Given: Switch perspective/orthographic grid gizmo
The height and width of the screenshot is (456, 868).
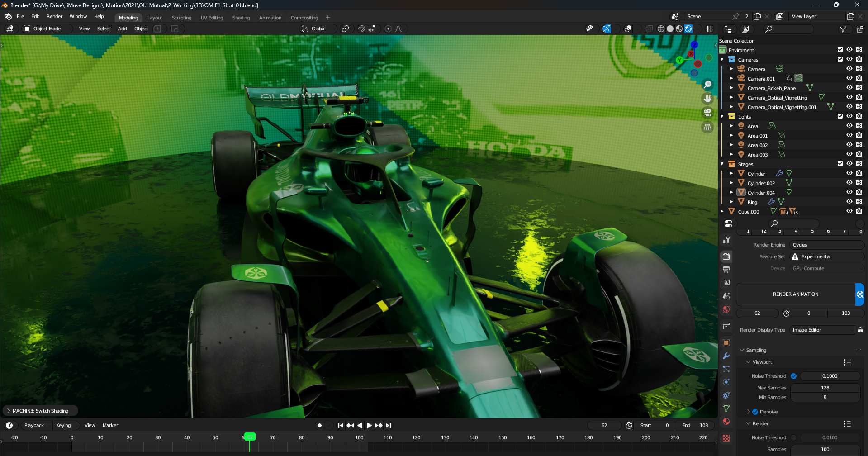Looking at the screenshot, I should pyautogui.click(x=708, y=127).
